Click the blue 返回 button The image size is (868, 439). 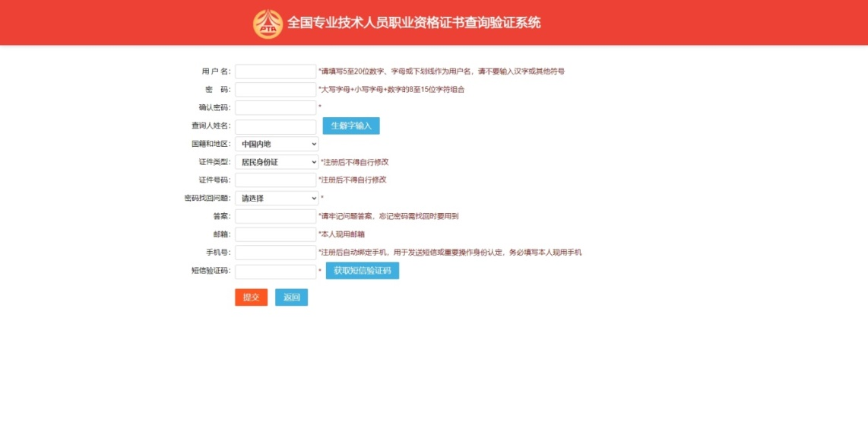coord(291,297)
